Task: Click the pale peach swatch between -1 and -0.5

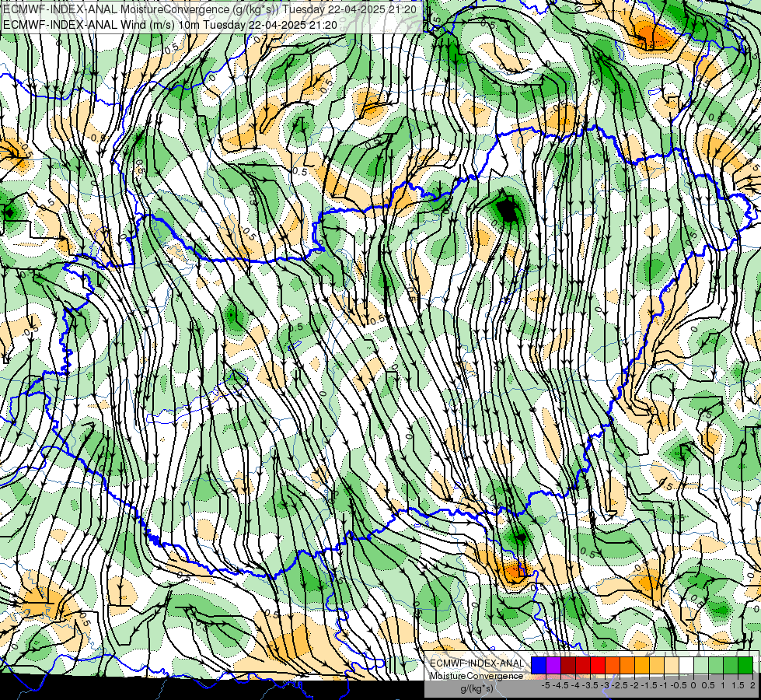Action: coord(672,666)
